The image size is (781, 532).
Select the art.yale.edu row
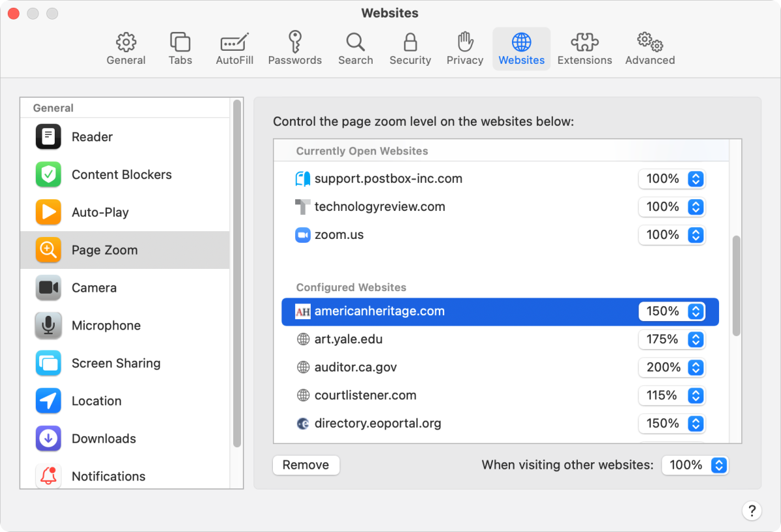coord(500,339)
